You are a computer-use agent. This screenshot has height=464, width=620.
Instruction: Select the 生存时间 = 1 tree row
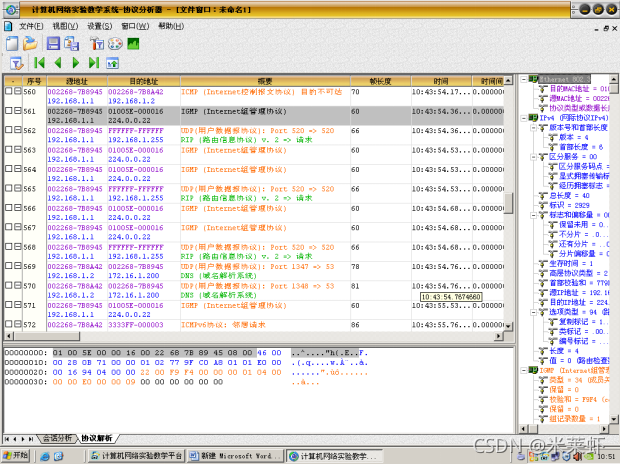[x=571, y=263]
